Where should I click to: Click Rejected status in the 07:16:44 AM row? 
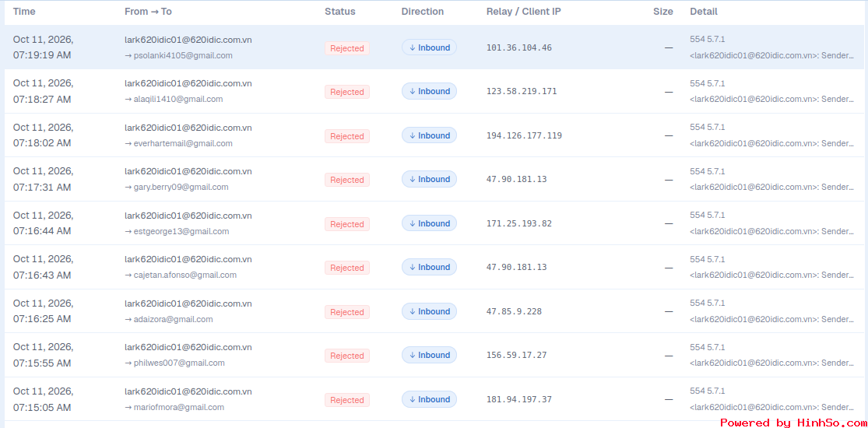tap(347, 224)
